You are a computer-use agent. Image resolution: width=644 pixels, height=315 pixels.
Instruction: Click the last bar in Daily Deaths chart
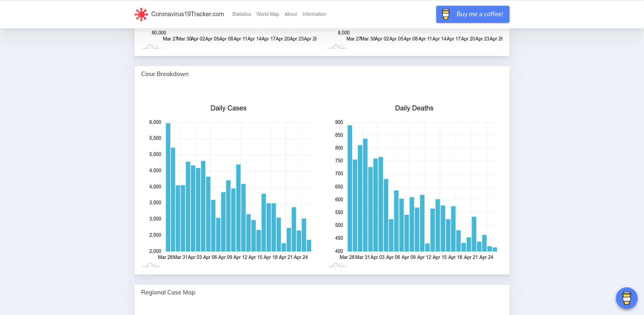[x=495, y=250]
